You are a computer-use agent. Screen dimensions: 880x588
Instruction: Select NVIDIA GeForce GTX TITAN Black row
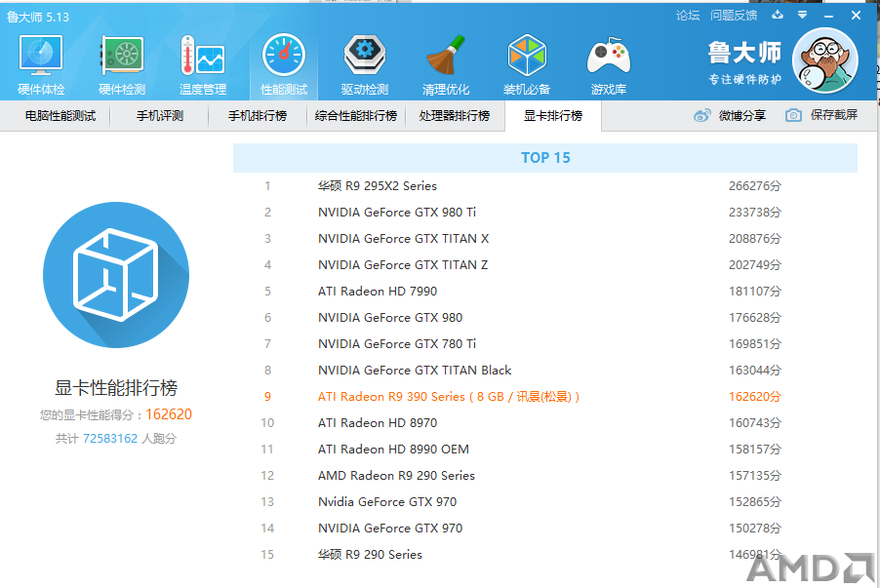tap(545, 371)
